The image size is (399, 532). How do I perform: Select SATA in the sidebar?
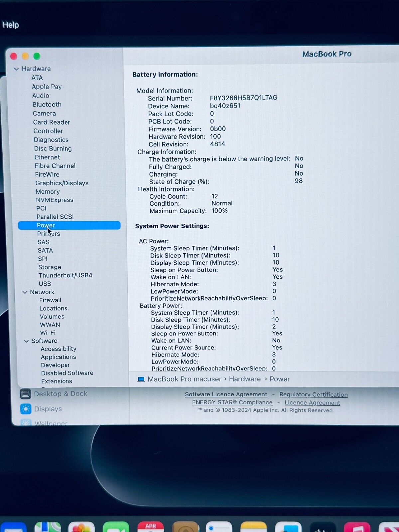click(x=45, y=250)
